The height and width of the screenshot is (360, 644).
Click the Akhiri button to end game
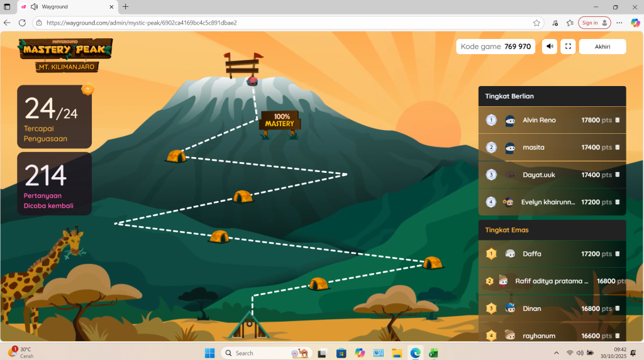click(602, 46)
